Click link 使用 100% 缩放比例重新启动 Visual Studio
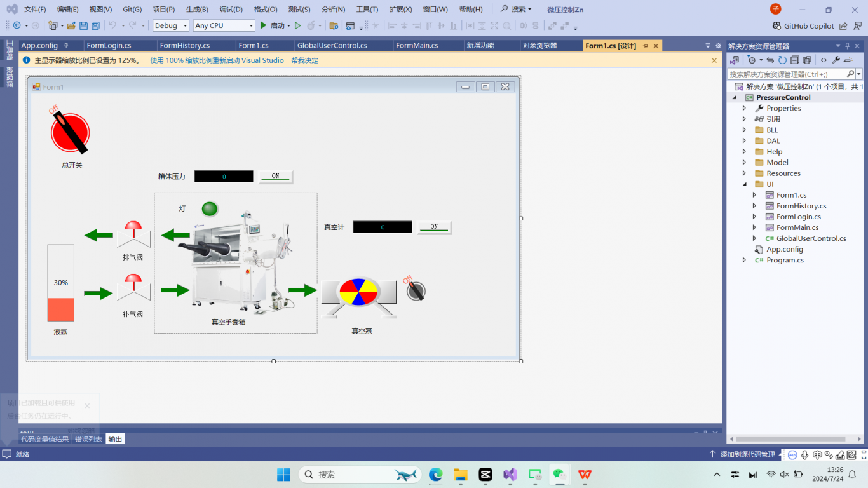868x488 pixels. coord(217,60)
